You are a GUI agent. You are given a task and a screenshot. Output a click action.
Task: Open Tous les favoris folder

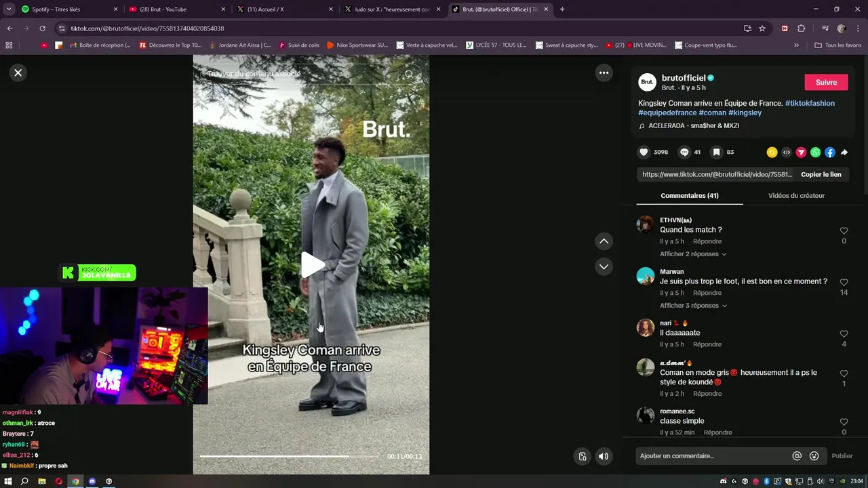point(837,45)
